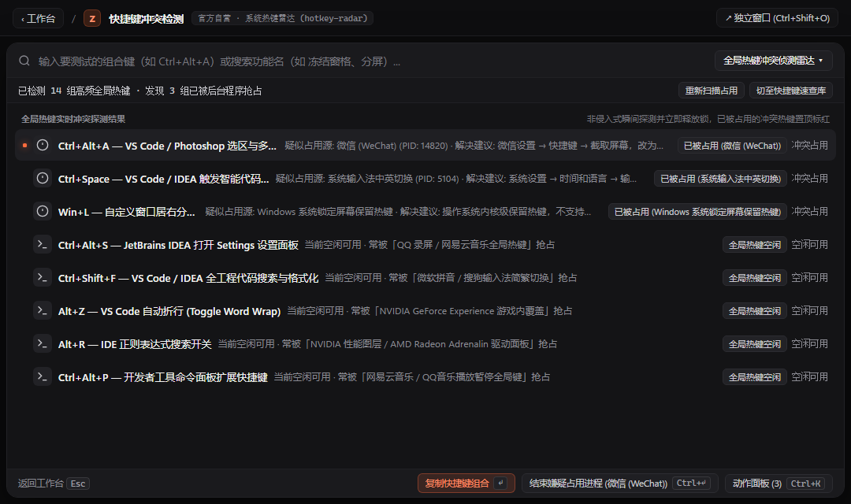Click 切至快捷键速查库 button
This screenshot has width=851, height=504.
(791, 91)
